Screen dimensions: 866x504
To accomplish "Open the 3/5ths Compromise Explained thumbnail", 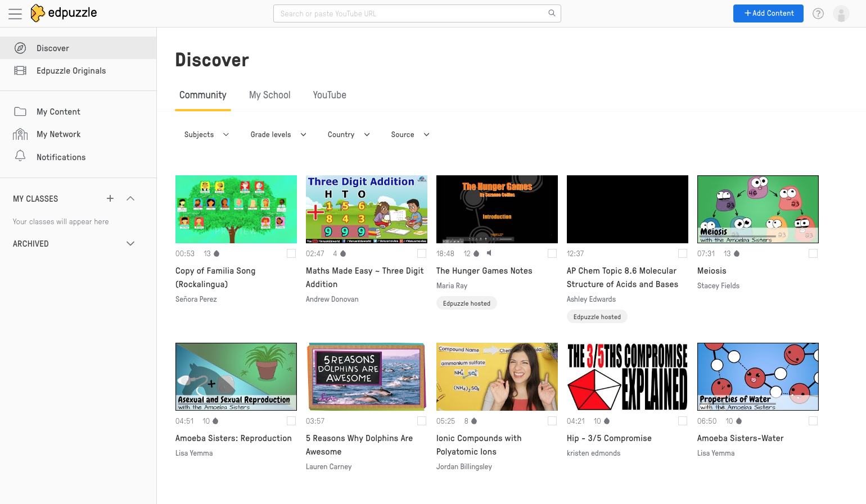I will [628, 376].
